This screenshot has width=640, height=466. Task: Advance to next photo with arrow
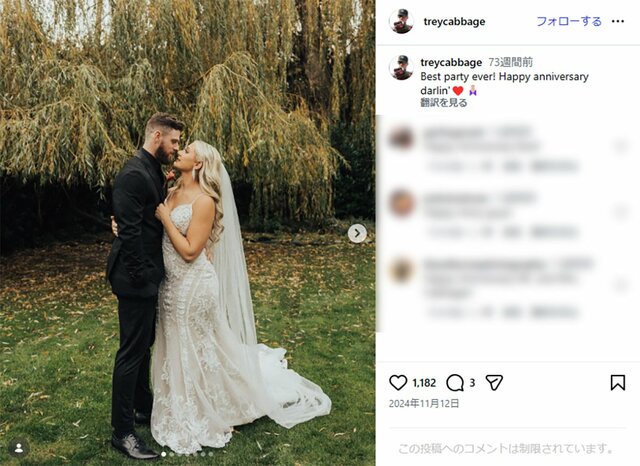[357, 233]
